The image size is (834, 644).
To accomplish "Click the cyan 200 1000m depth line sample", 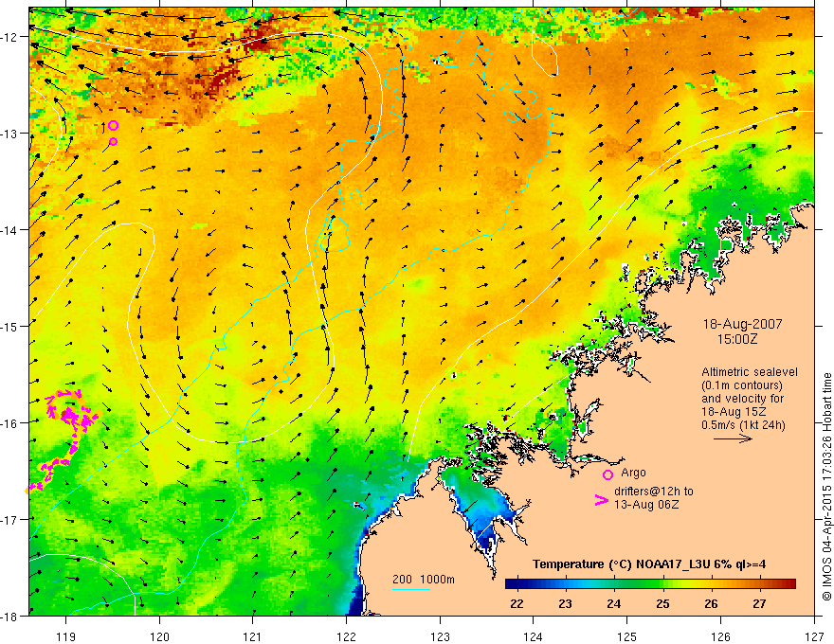I will point(411,589).
